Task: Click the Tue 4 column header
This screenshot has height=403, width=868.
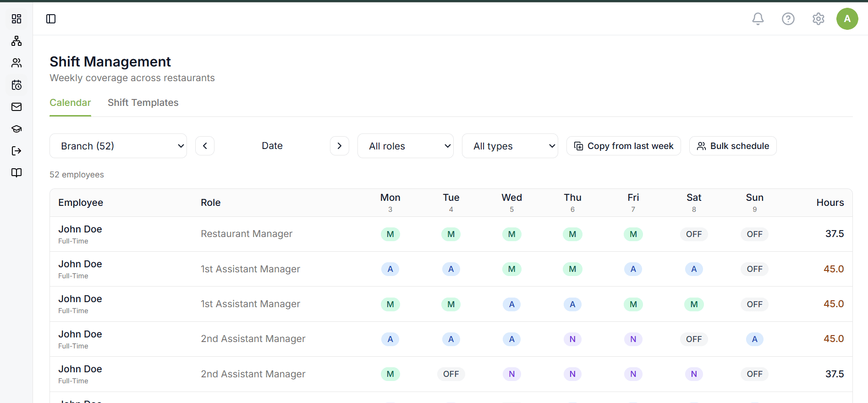Action: [451, 203]
